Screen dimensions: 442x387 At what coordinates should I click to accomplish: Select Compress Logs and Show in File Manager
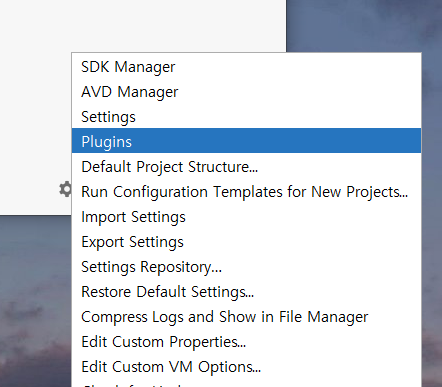pyautogui.click(x=246, y=317)
